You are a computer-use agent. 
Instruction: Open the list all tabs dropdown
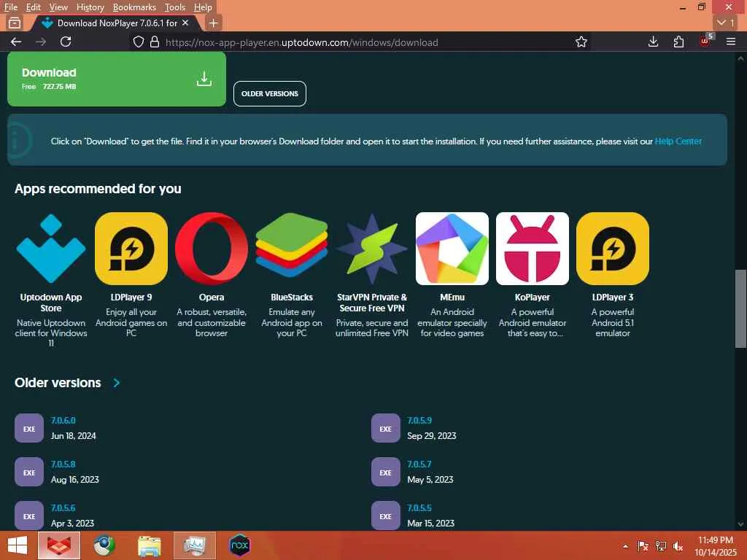coord(726,23)
